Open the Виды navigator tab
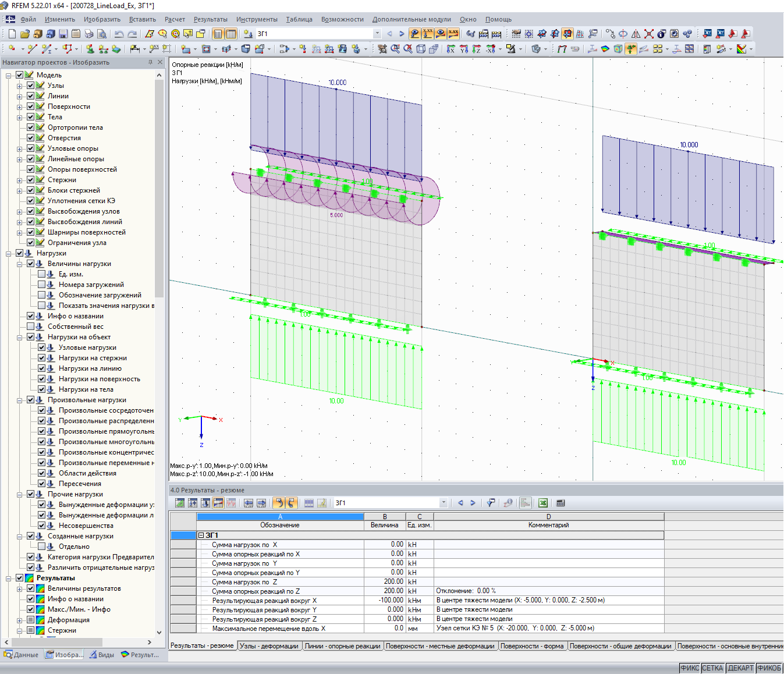The image size is (784, 674). (102, 655)
